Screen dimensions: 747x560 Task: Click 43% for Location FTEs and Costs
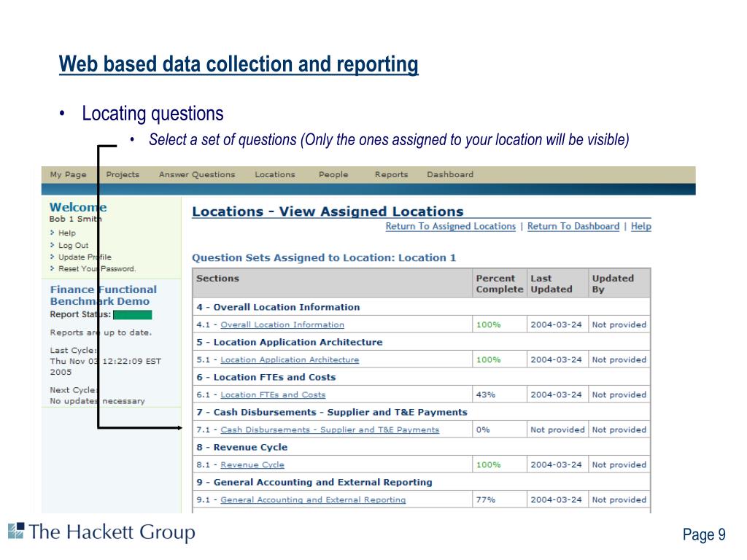[485, 394]
